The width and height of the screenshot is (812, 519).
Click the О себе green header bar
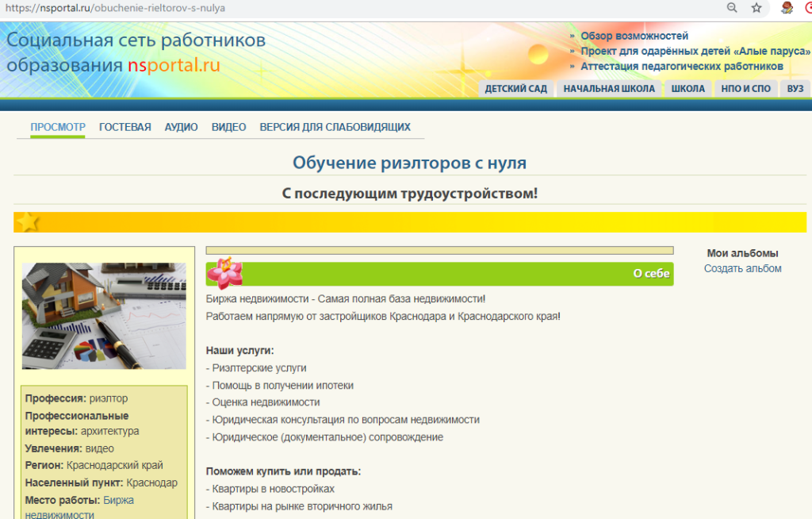tap(439, 274)
